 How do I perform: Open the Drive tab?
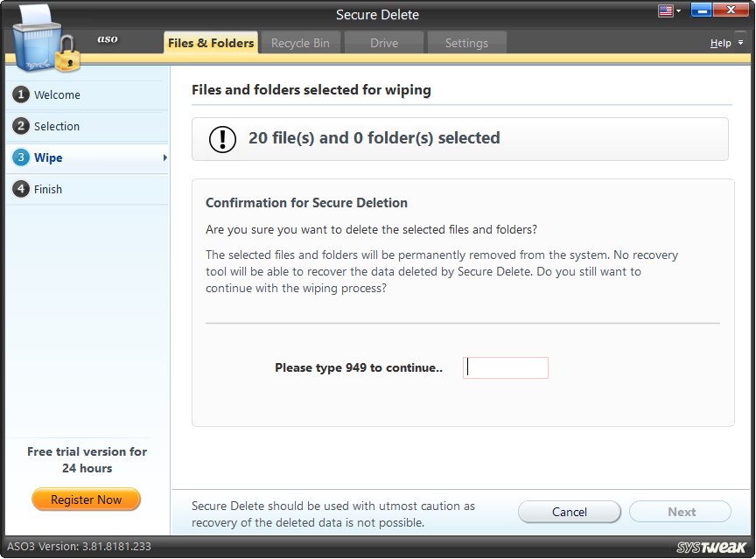tap(383, 41)
